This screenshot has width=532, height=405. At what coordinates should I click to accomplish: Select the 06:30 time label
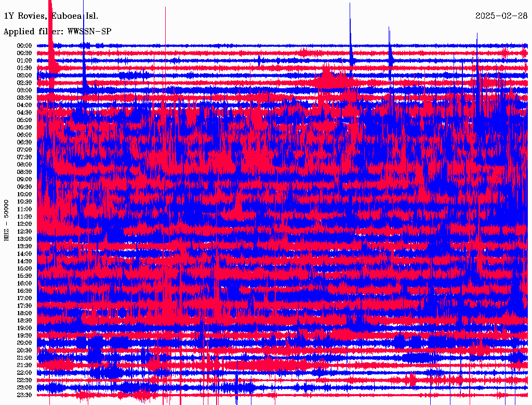(24, 142)
